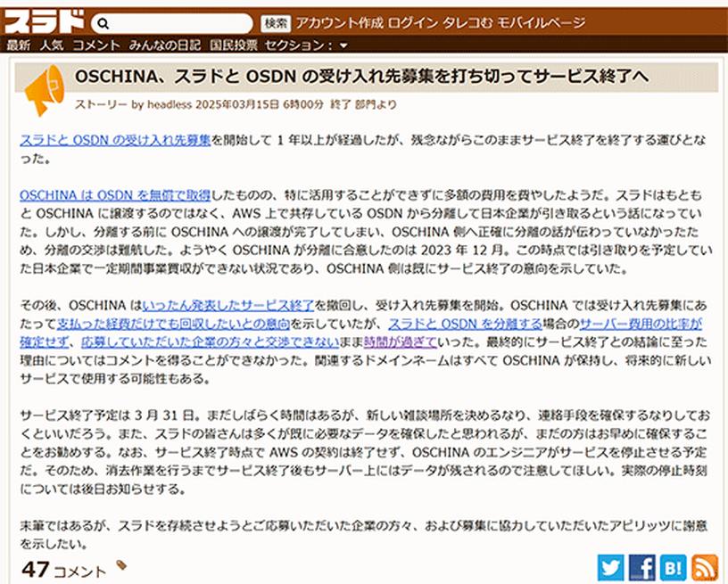The image size is (728, 584).
Task: Share the story on Twitter
Action: click(611, 567)
